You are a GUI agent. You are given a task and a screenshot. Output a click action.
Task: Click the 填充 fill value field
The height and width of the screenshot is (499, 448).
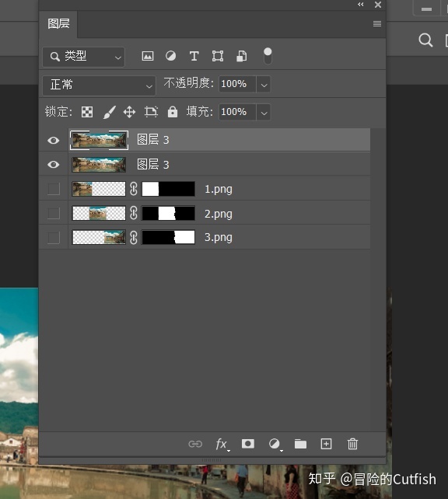237,112
